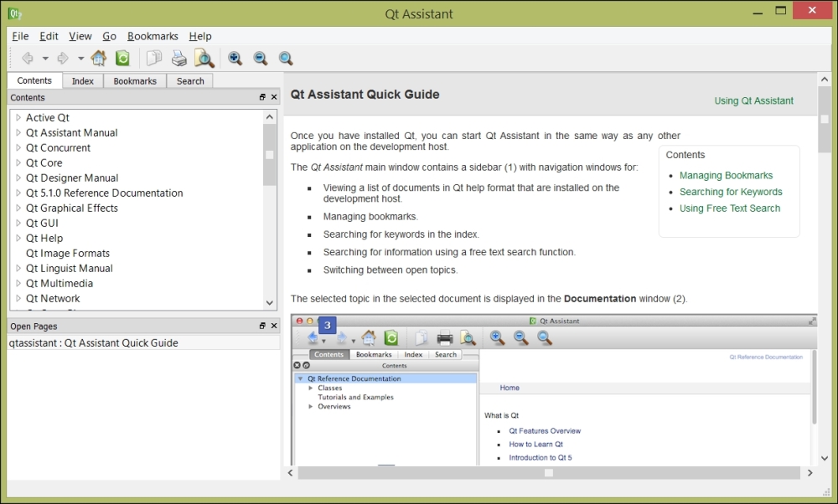Open the Back history dropdown arrow

tap(45, 59)
